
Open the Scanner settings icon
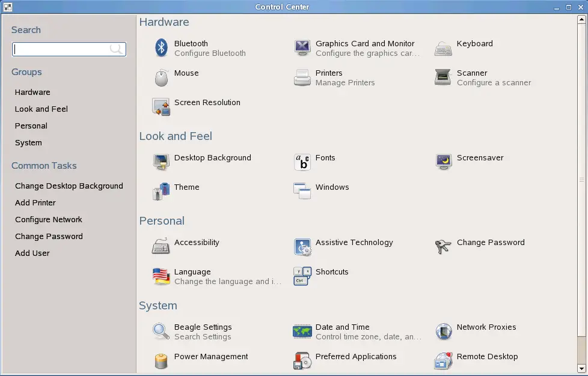pyautogui.click(x=443, y=77)
